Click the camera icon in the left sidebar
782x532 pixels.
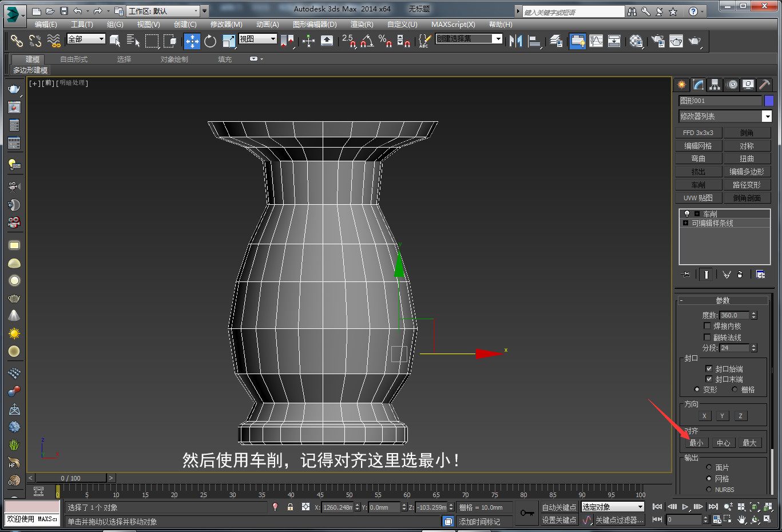click(x=14, y=185)
